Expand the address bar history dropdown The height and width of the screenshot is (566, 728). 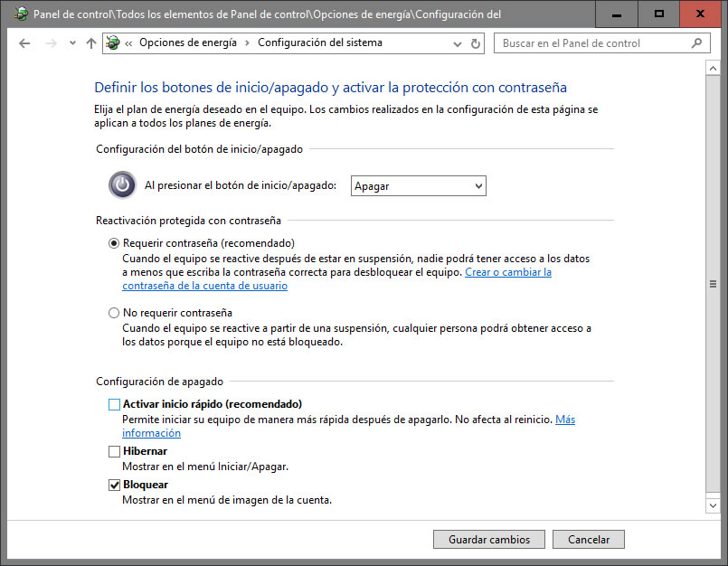(458, 43)
